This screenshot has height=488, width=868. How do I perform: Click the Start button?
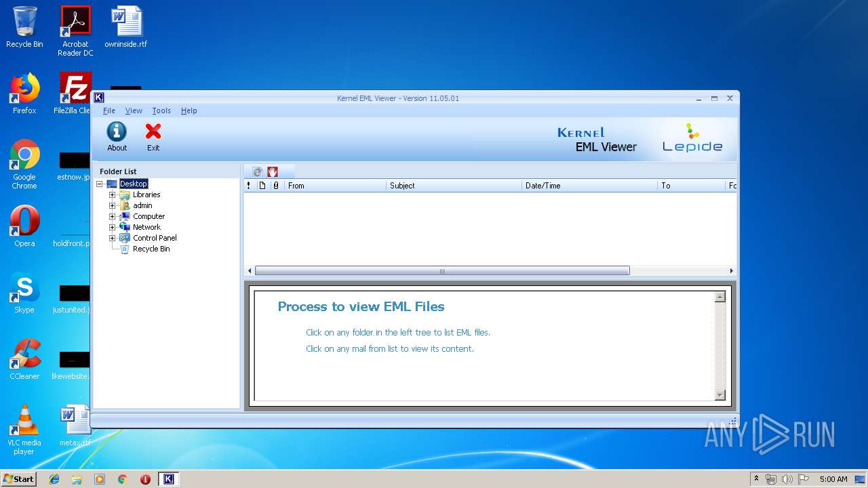[x=18, y=479]
